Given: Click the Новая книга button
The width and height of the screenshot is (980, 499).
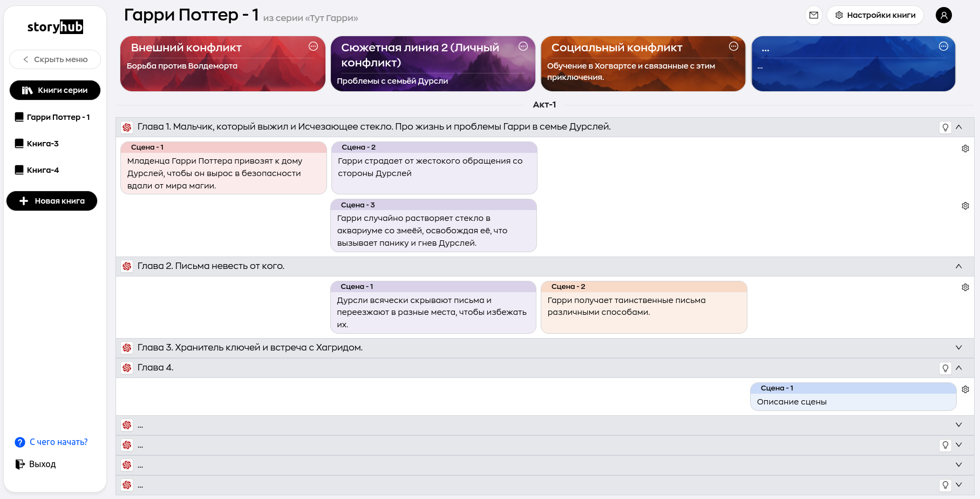Looking at the screenshot, I should pos(52,201).
